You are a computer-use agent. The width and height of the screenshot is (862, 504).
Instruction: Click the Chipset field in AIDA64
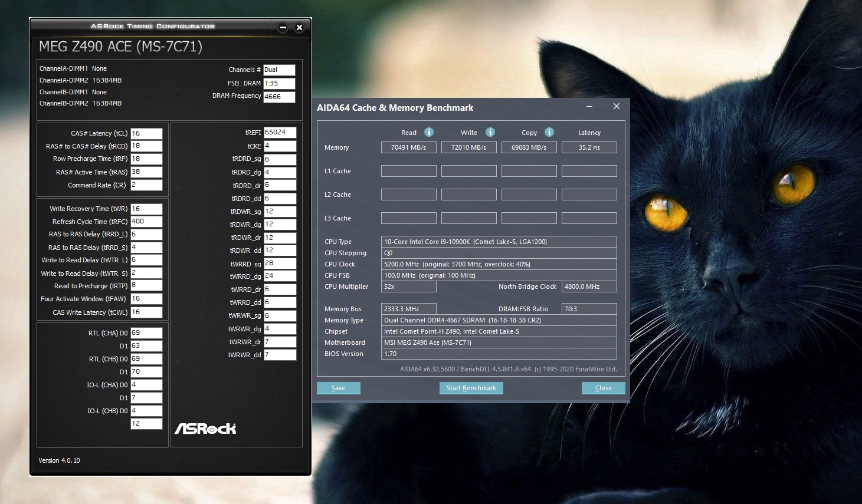coord(499,331)
